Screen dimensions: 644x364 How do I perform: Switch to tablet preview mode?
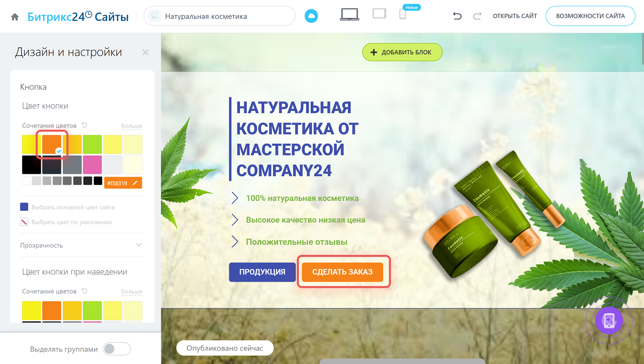click(379, 14)
